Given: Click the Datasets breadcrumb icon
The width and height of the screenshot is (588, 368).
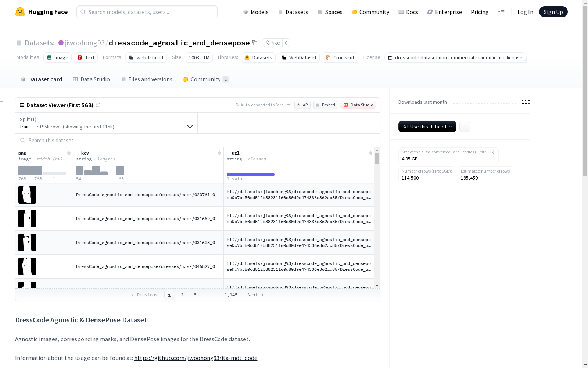Looking at the screenshot, I should (x=19, y=43).
